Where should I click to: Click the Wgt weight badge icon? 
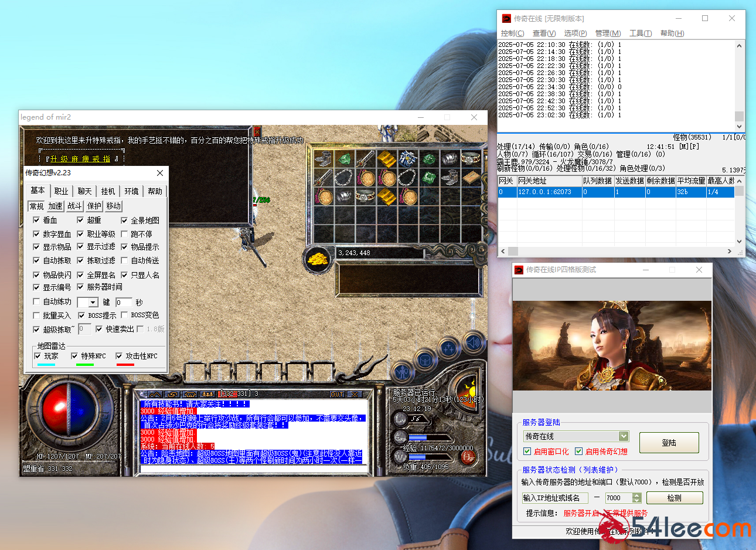coord(400,456)
